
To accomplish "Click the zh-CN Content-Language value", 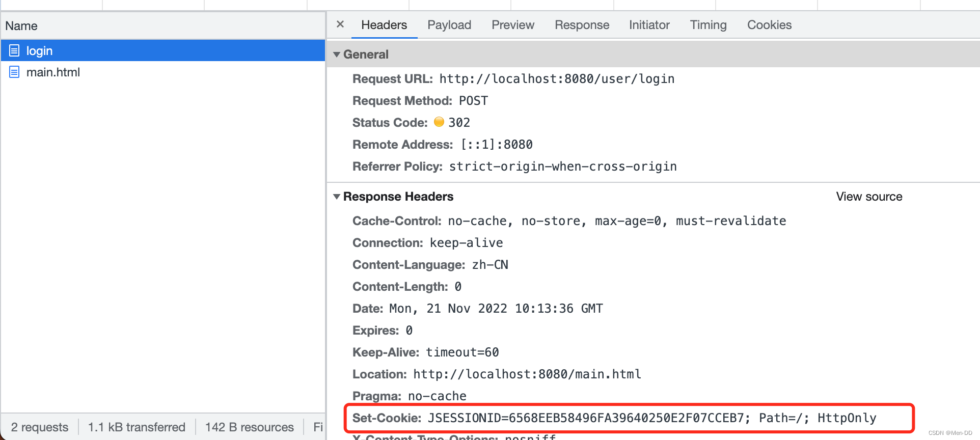I will (x=490, y=265).
